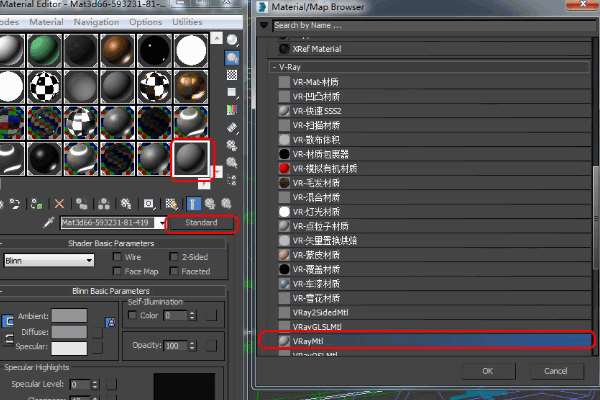Image resolution: width=600 pixels, height=400 pixels.
Task: Click the Put to Library icon
Action: click(126, 204)
